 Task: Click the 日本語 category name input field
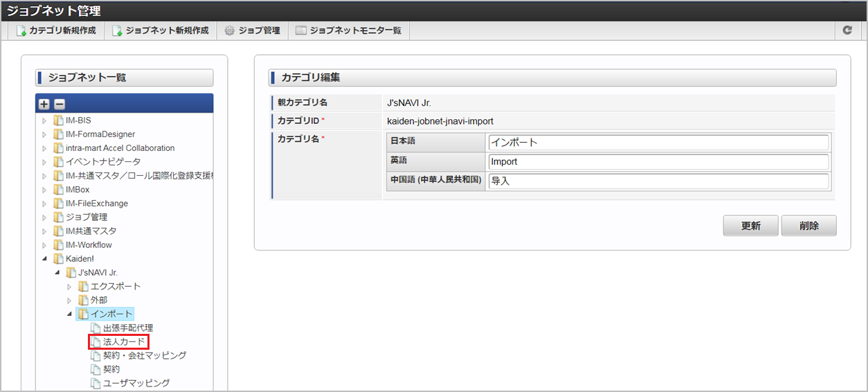tap(658, 143)
